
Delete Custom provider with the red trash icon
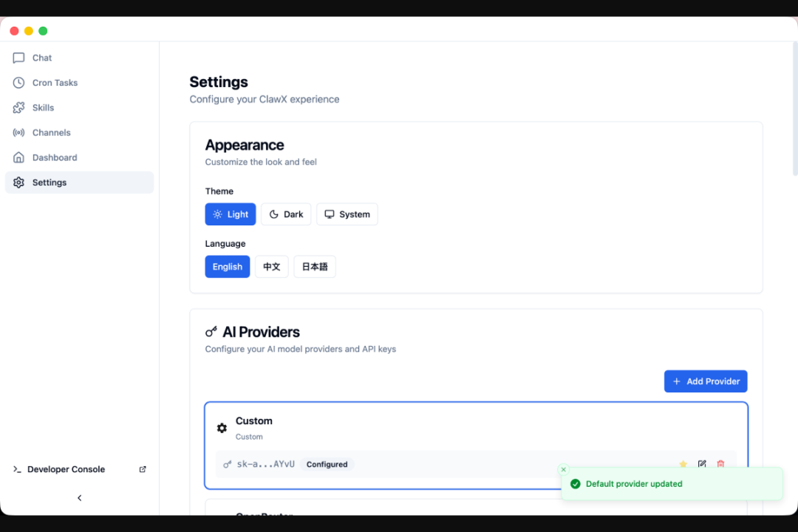[x=720, y=464]
